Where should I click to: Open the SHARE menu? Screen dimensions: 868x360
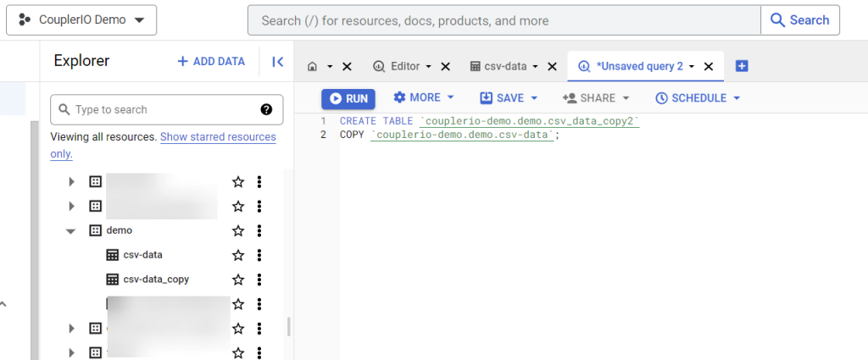point(596,98)
